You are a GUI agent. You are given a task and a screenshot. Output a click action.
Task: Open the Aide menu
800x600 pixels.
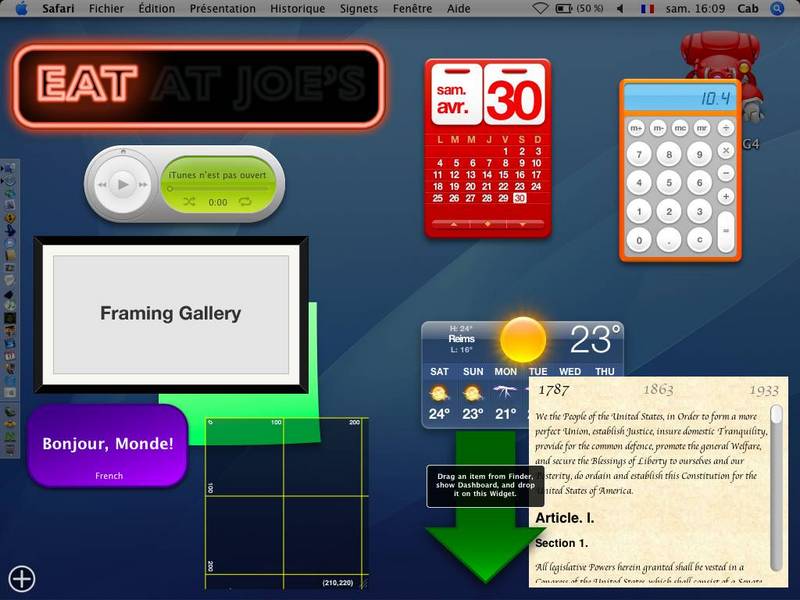(x=459, y=9)
